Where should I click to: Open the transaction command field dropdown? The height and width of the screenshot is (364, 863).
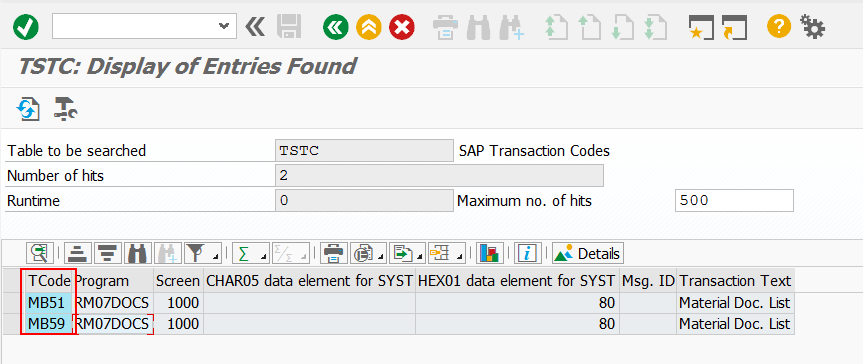click(223, 26)
